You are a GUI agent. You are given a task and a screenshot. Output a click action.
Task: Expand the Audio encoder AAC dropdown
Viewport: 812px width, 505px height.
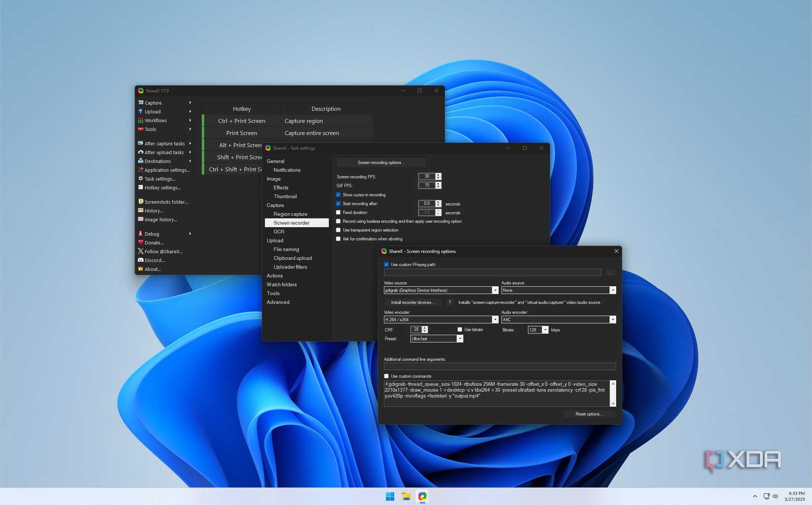[x=613, y=319]
